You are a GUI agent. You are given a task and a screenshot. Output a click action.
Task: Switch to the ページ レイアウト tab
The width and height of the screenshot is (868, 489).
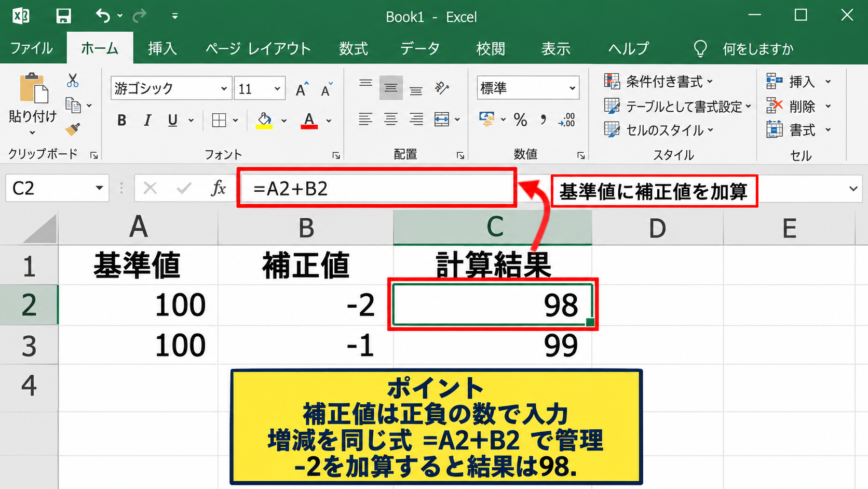[258, 48]
